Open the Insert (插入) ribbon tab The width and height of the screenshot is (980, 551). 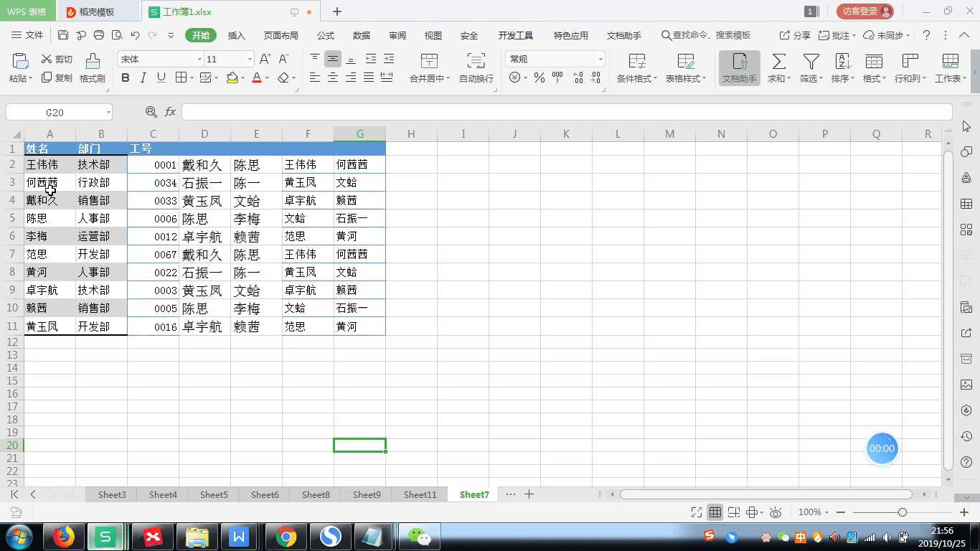[236, 36]
